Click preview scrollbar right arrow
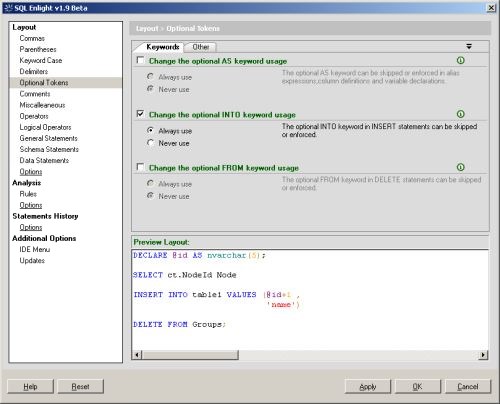Viewport: 500px width, 404px height. point(483,355)
